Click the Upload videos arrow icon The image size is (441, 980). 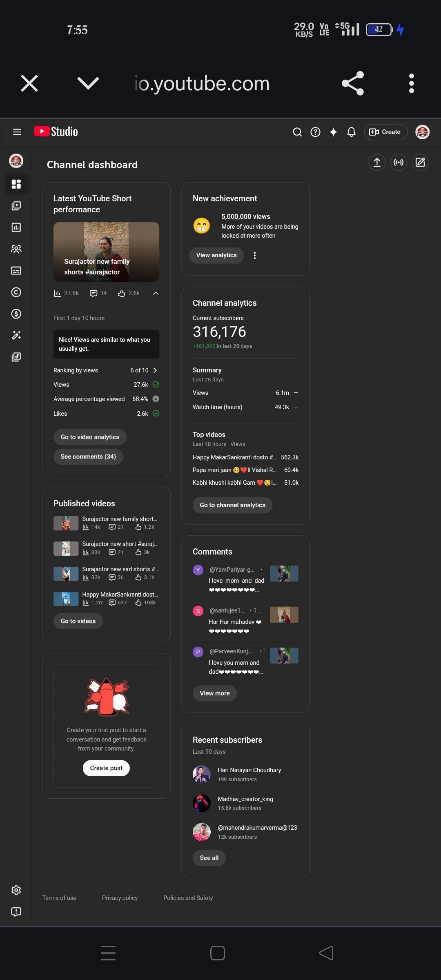[377, 163]
